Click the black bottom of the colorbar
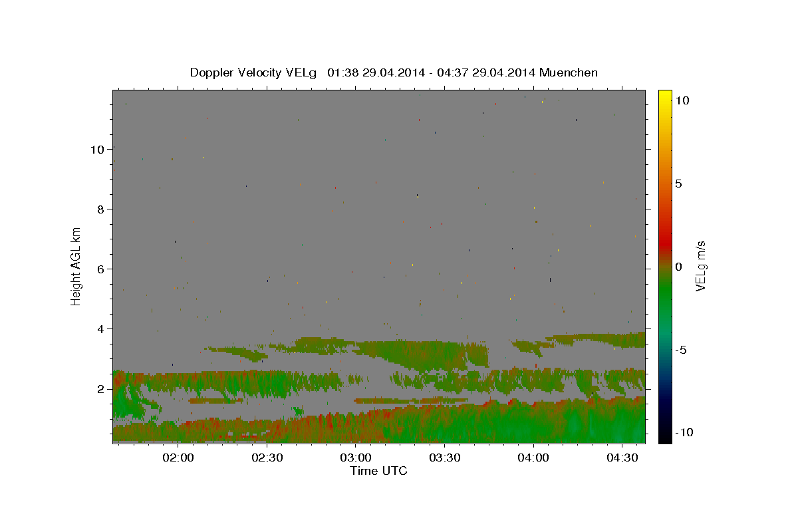The image size is (798, 532). click(x=664, y=438)
